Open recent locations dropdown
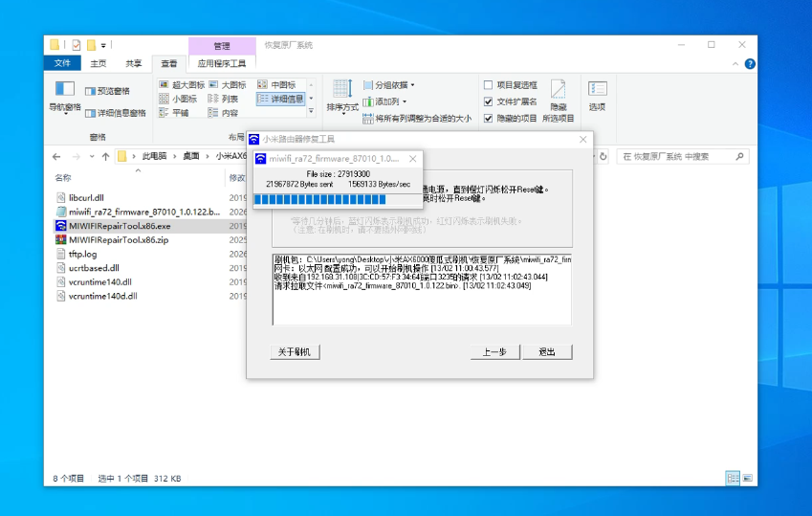812x516 pixels. (x=92, y=157)
